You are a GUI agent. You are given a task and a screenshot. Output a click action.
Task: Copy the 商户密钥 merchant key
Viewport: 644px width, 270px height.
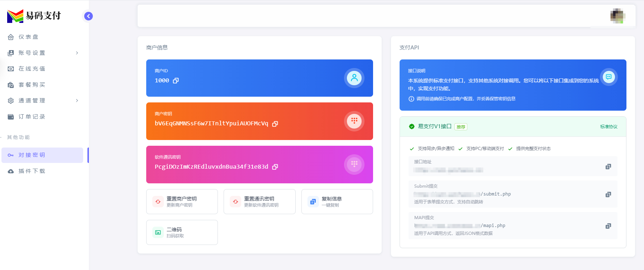(275, 124)
